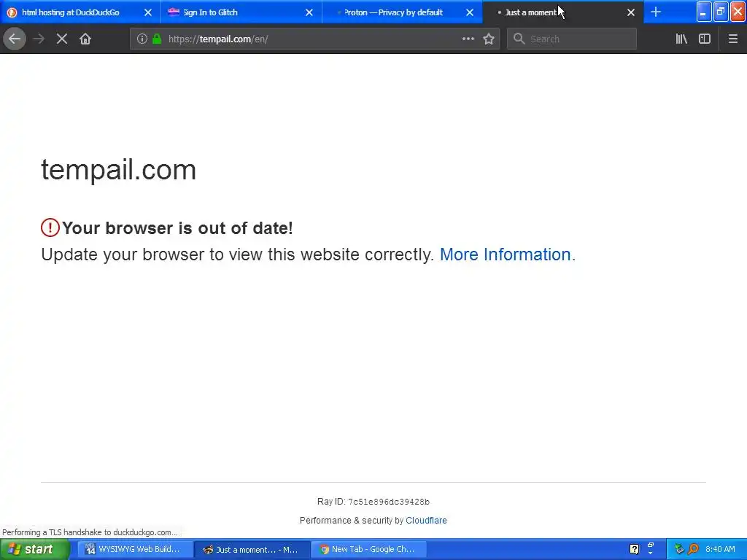Click the Ray ID value text
Viewport: 747px width, 560px height.
(389, 502)
